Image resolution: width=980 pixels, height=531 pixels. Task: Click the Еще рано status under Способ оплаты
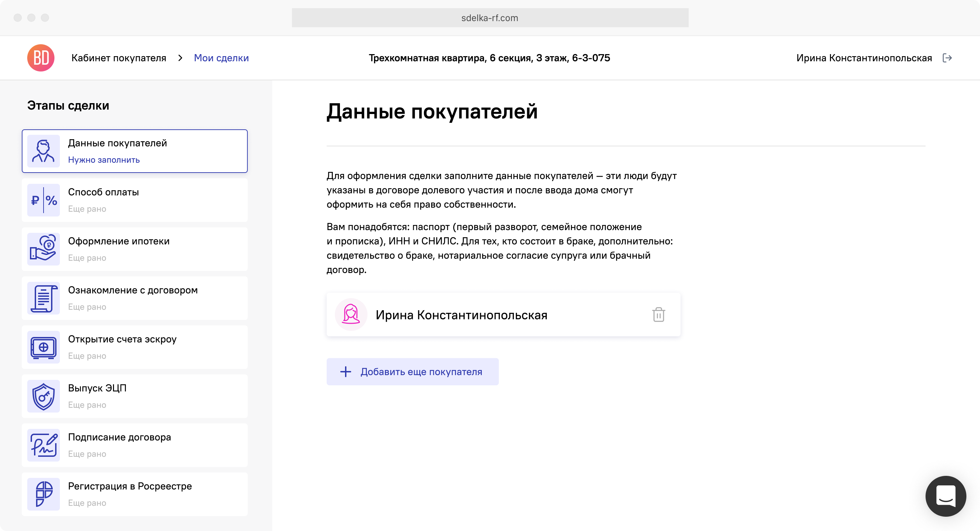click(x=87, y=209)
